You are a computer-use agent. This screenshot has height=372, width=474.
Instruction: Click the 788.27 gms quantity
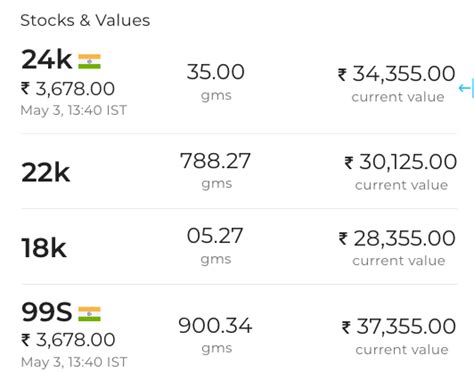point(215,170)
